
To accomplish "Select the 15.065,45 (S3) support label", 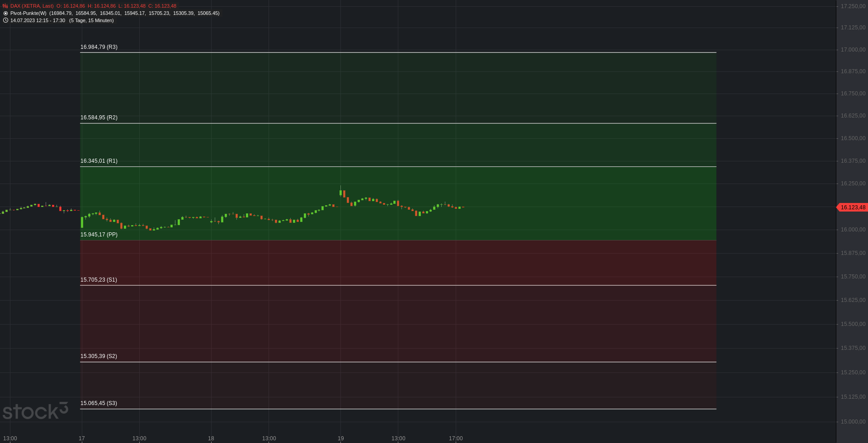I will [99, 403].
